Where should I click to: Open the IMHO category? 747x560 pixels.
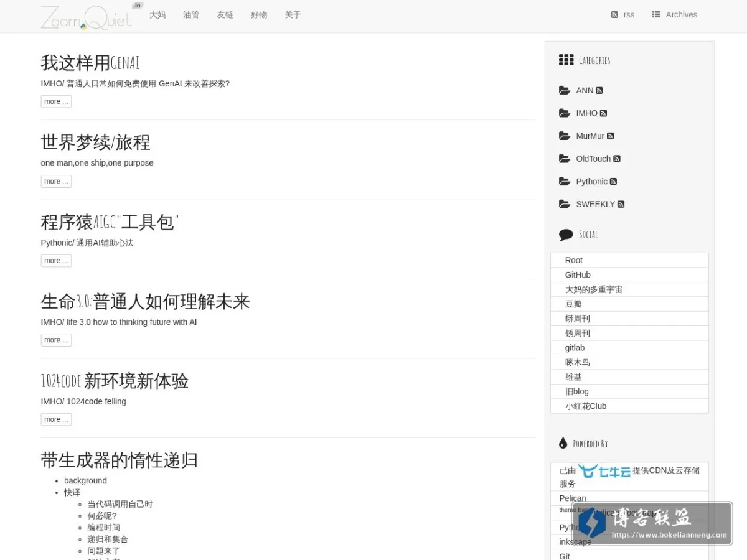tap(586, 113)
